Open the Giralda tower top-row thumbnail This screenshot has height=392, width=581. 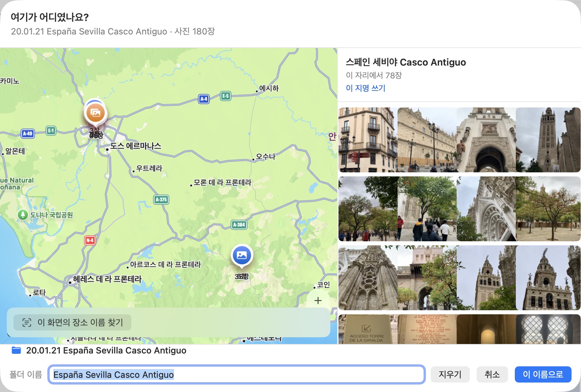coord(548,140)
